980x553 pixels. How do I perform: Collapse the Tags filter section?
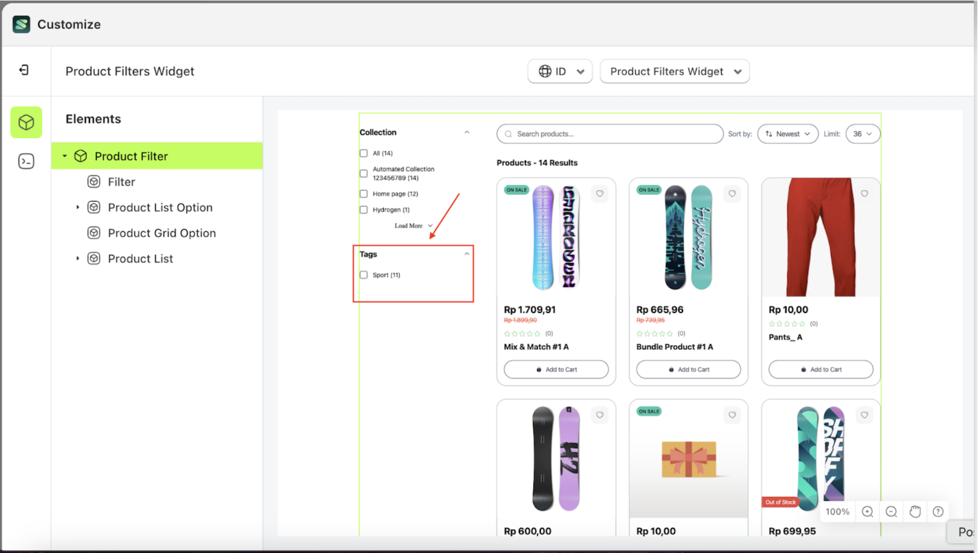tap(466, 254)
